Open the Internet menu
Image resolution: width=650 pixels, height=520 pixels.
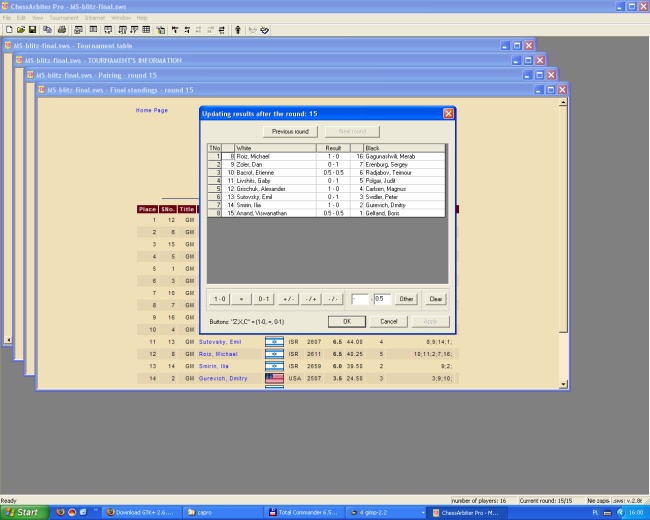click(95, 18)
